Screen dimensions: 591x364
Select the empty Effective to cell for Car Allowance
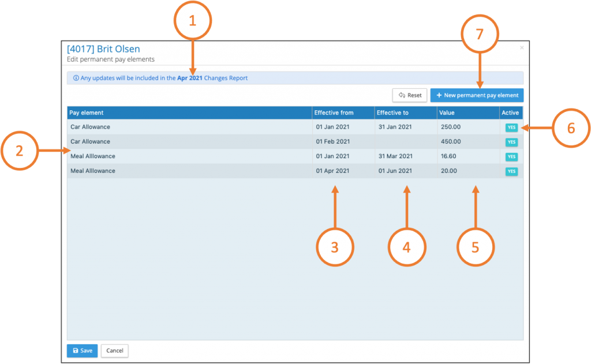pyautogui.click(x=405, y=142)
